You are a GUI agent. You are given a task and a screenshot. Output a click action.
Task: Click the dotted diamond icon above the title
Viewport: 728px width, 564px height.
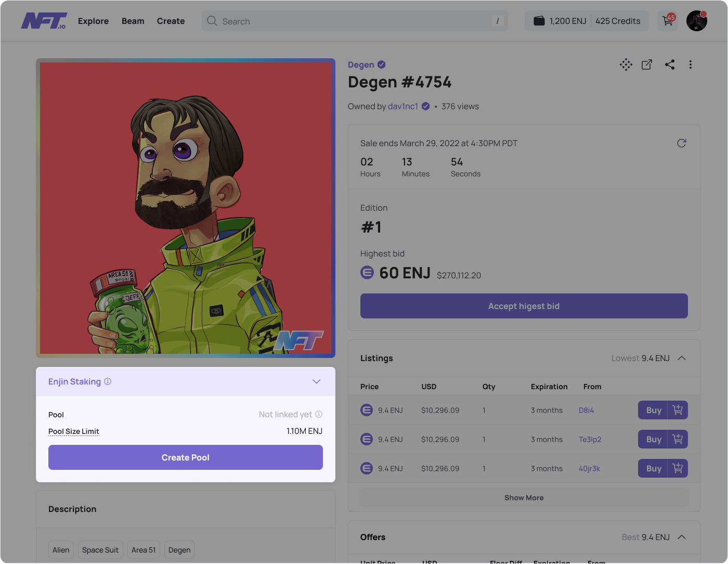pyautogui.click(x=626, y=65)
